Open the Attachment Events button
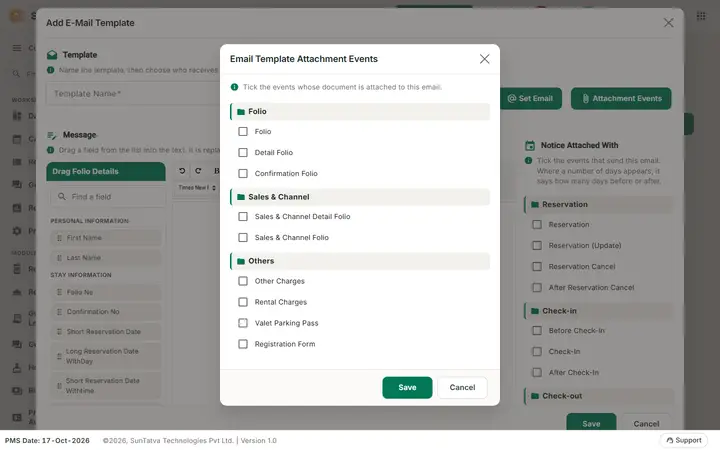 [x=621, y=98]
